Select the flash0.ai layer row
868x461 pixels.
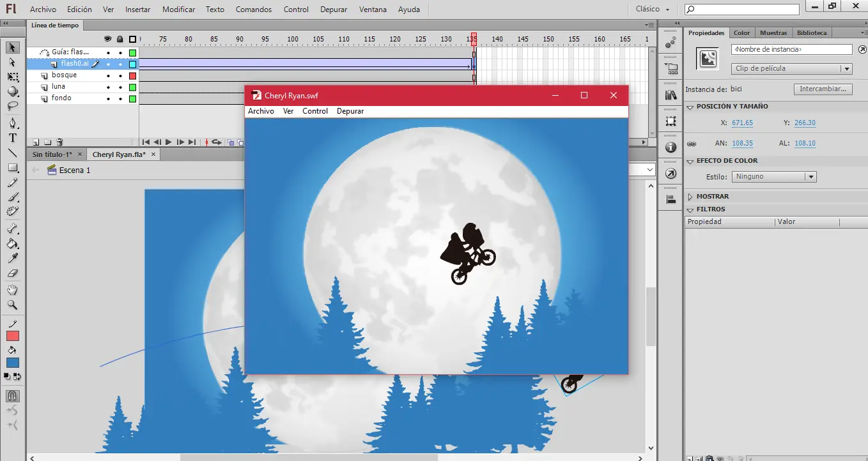[x=82, y=64]
